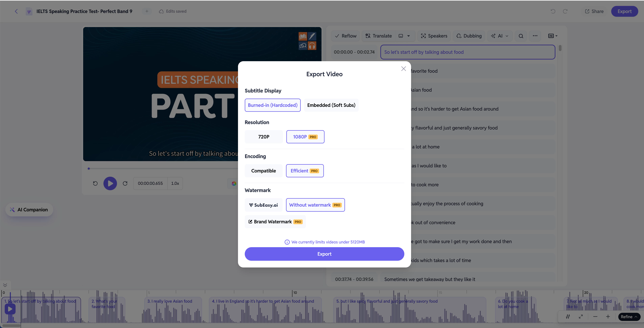Go back using the left arrow icon
Screen dimensions: 644x328
(x=16, y=11)
